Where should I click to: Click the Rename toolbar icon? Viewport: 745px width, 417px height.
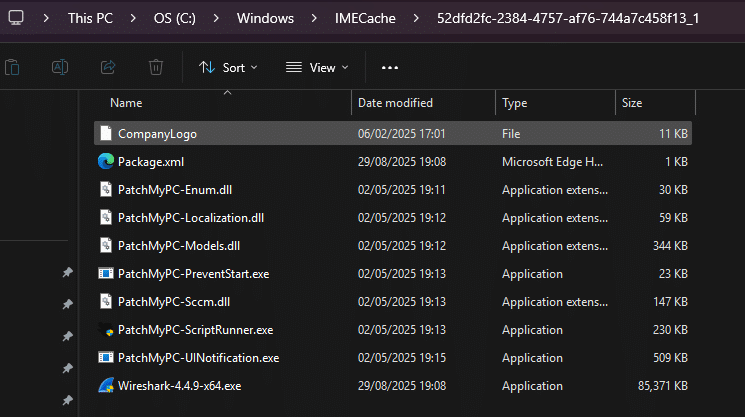60,67
